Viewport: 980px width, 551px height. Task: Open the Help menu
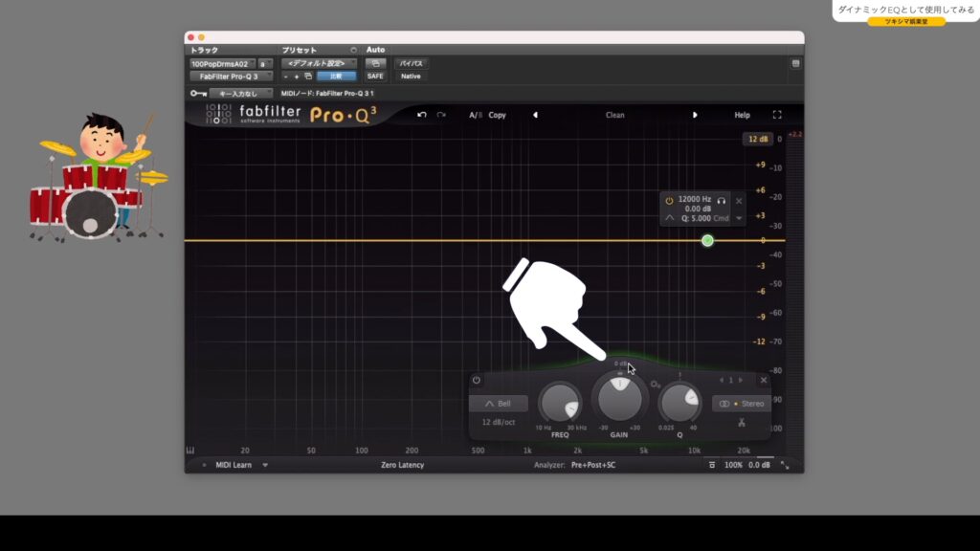click(x=742, y=115)
